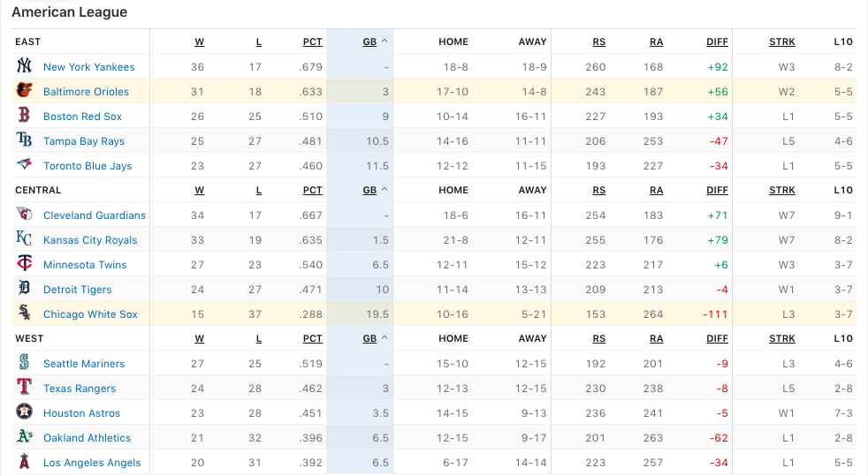Viewport: 868px width, 476px height.
Task: Click the Toronto Blue Jays logo
Action: click(x=24, y=165)
